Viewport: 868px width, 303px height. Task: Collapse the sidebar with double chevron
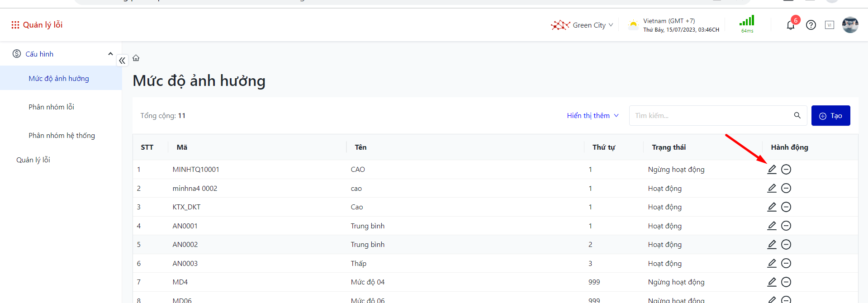point(122,61)
